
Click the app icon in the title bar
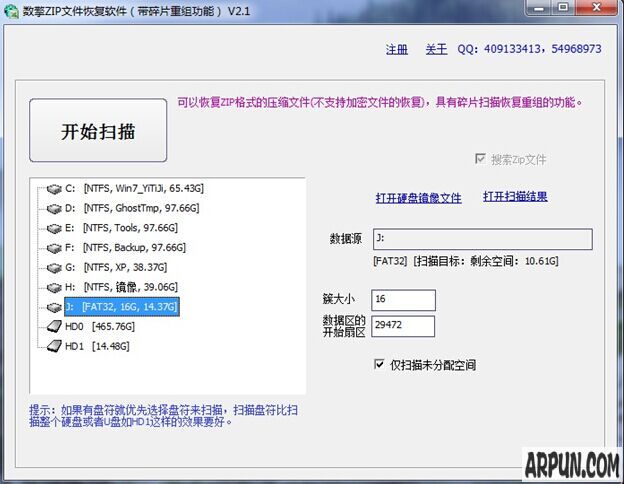[11, 11]
